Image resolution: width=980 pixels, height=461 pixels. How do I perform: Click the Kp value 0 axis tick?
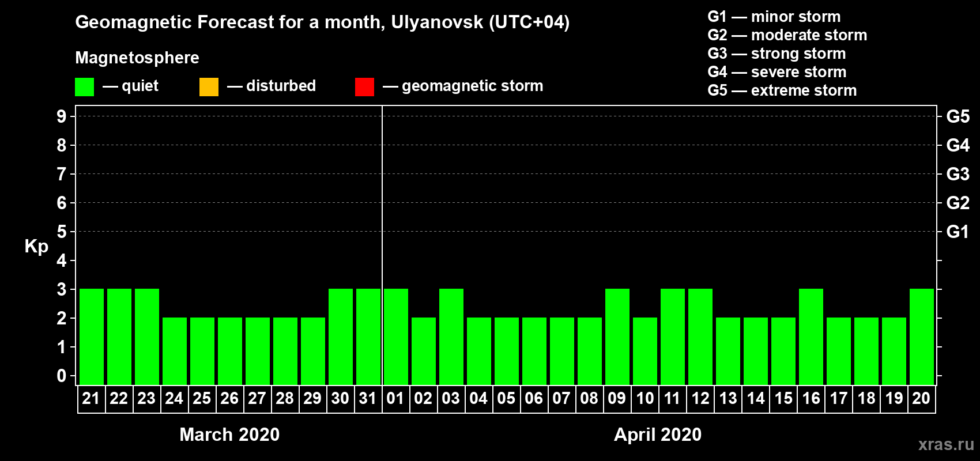click(x=62, y=376)
